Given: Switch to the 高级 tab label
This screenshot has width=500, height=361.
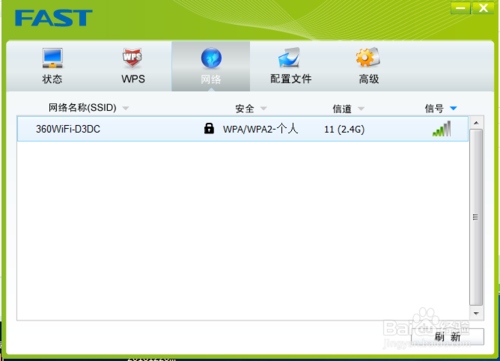Looking at the screenshot, I should 369,79.
